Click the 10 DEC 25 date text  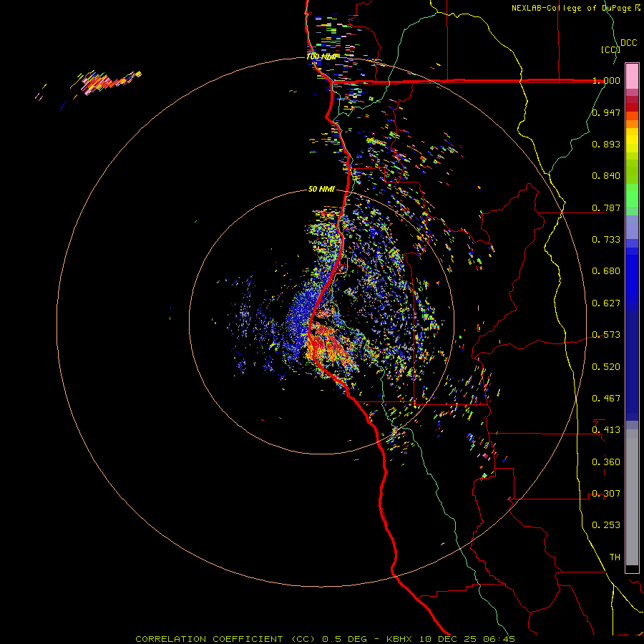(x=448, y=639)
